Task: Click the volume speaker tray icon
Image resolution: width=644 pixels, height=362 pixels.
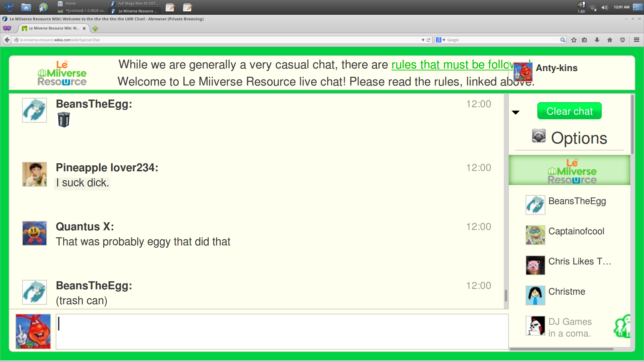Action: coord(605,7)
